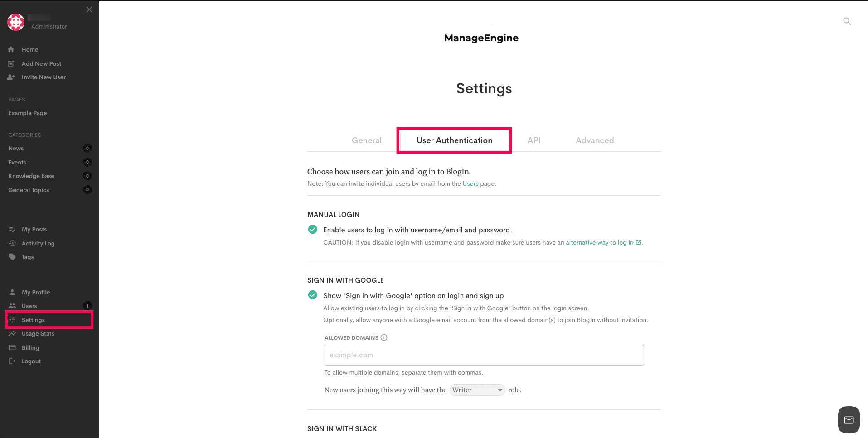Click the Home house icon

(11, 49)
